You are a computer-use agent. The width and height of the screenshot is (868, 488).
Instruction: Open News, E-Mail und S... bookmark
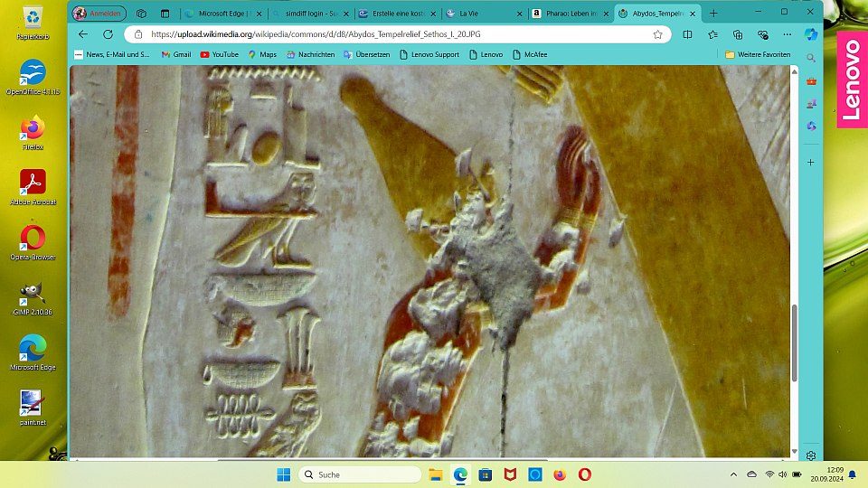112,54
